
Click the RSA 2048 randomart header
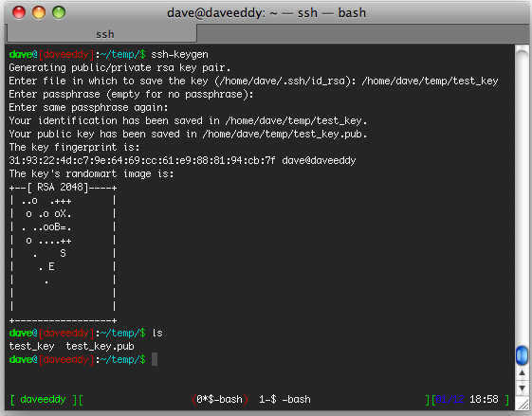[x=60, y=187]
